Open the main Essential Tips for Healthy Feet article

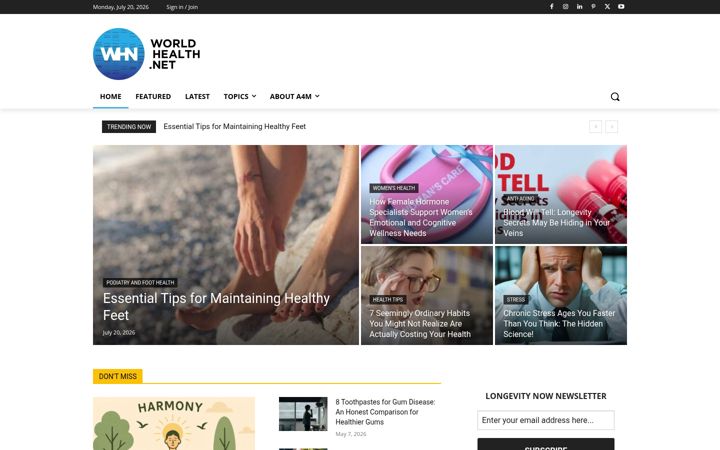pyautogui.click(x=216, y=307)
